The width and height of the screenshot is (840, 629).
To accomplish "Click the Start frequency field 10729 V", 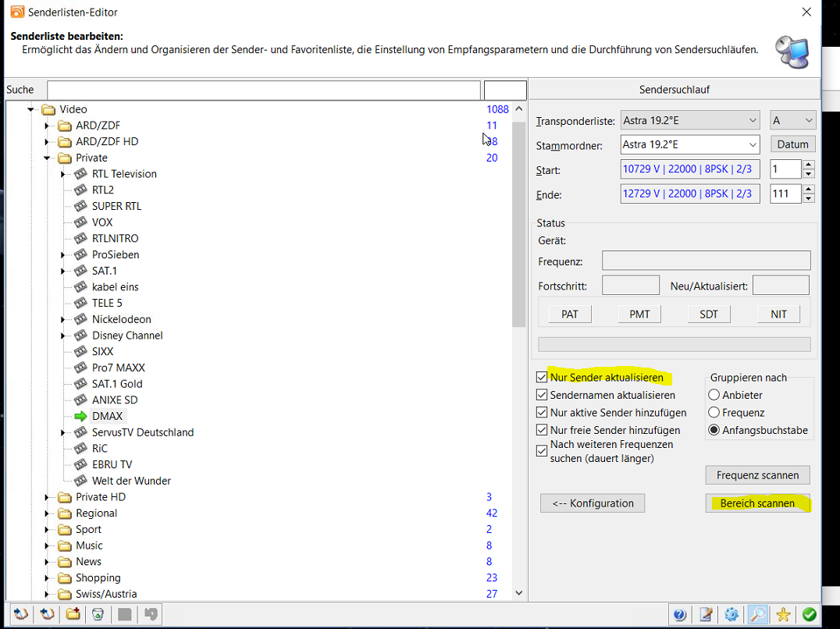I will point(690,169).
